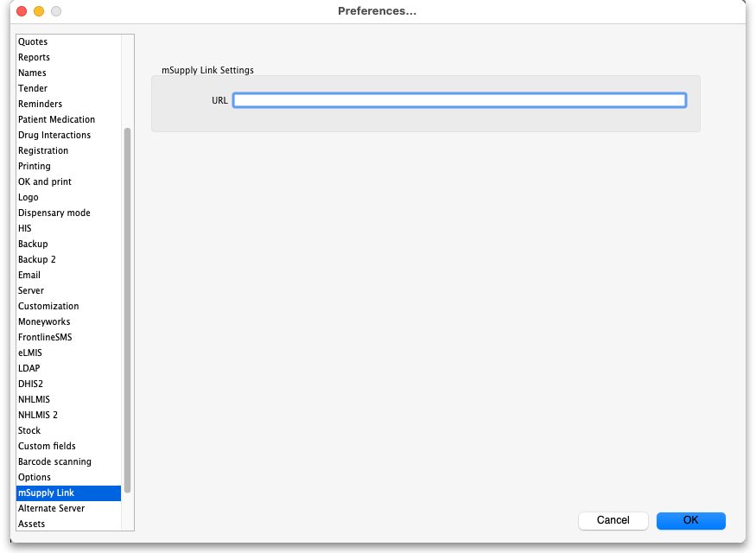Click the URL input field
The image size is (756, 553).
(459, 100)
